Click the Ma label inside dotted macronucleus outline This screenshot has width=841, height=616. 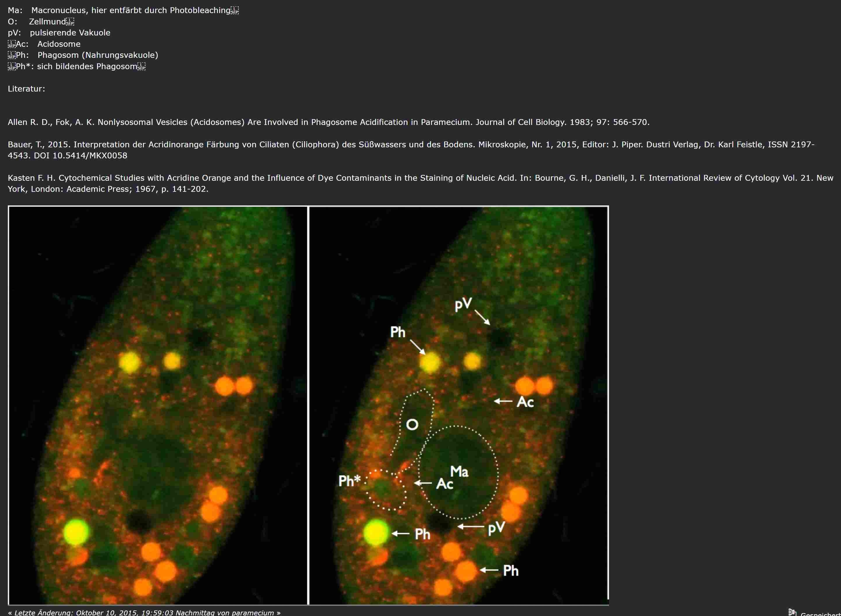click(460, 471)
